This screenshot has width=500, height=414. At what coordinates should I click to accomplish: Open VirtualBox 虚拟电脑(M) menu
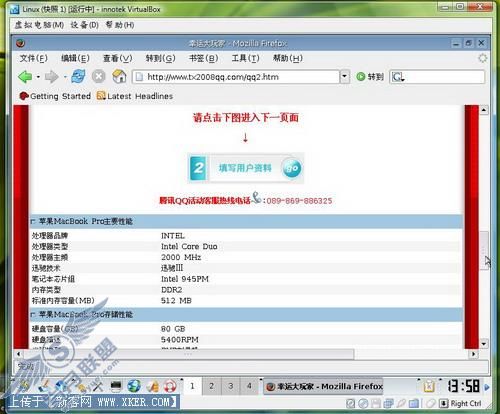click(39, 25)
